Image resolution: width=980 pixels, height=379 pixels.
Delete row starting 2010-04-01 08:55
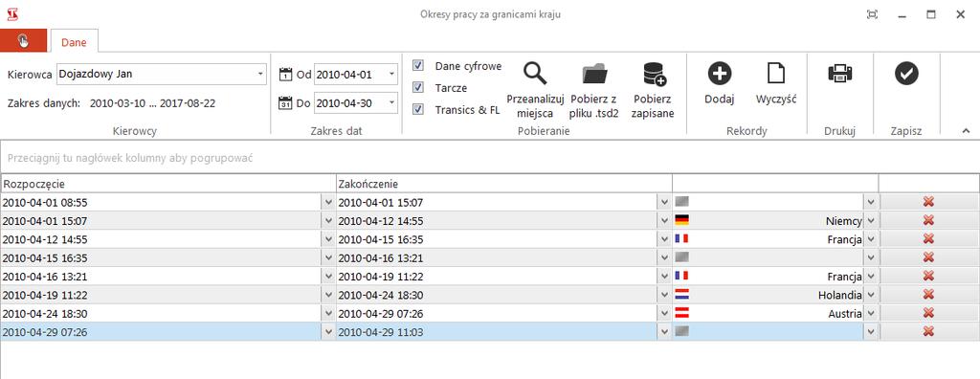[928, 202]
